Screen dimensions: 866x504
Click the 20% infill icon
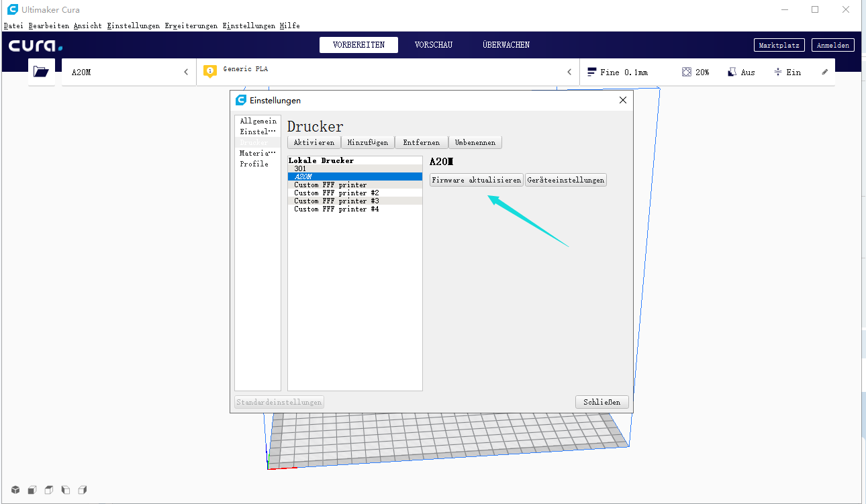pyautogui.click(x=687, y=72)
